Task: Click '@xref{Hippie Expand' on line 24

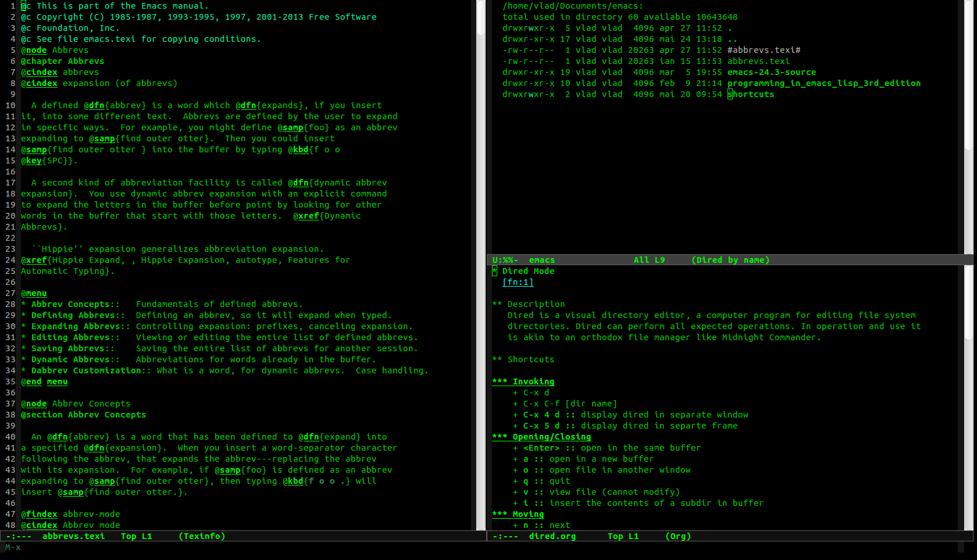Action: tap(70, 260)
